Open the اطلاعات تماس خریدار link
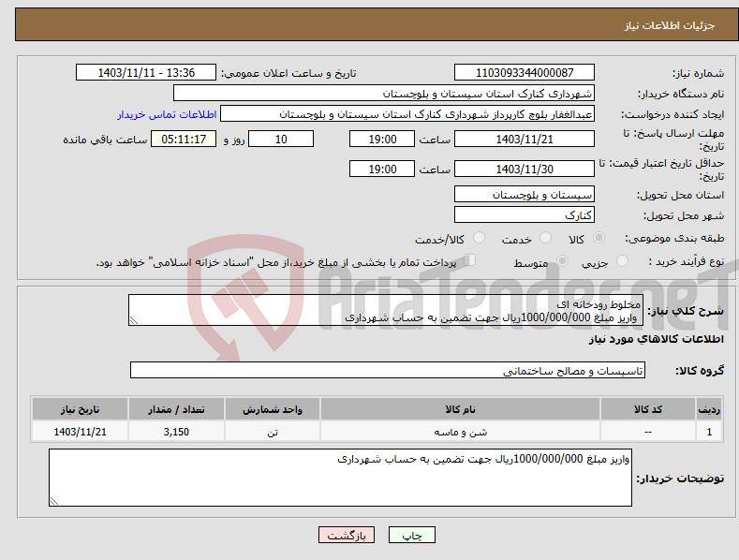 167,114
